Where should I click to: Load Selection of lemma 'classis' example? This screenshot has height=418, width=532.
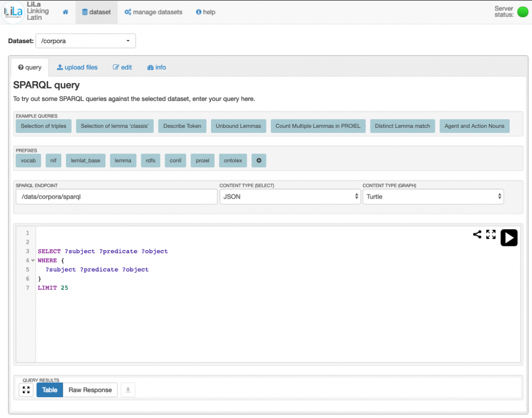115,126
